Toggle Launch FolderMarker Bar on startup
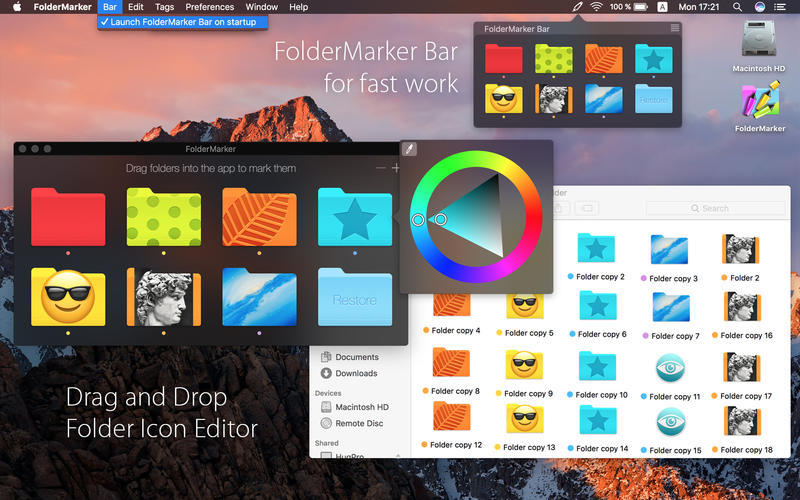Image resolution: width=800 pixels, height=500 pixels. click(183, 22)
